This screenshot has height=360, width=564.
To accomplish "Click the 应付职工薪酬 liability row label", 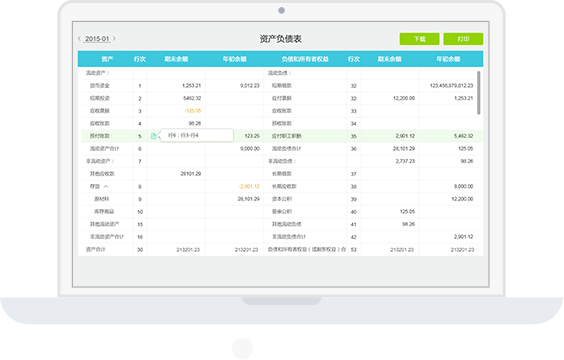I will click(287, 136).
